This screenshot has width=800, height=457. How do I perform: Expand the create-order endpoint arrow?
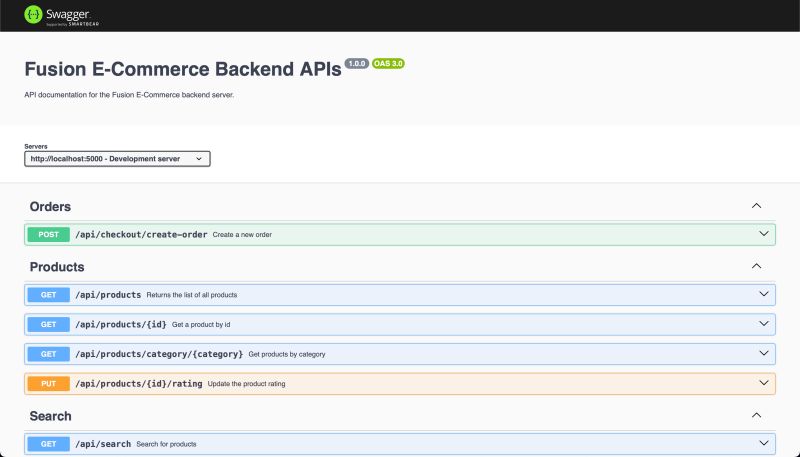coord(764,234)
